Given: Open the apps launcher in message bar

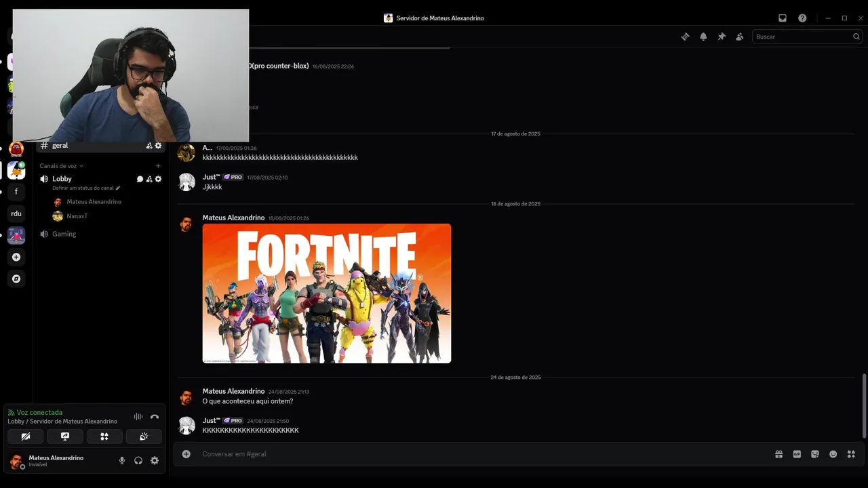Looking at the screenshot, I should pos(851,454).
